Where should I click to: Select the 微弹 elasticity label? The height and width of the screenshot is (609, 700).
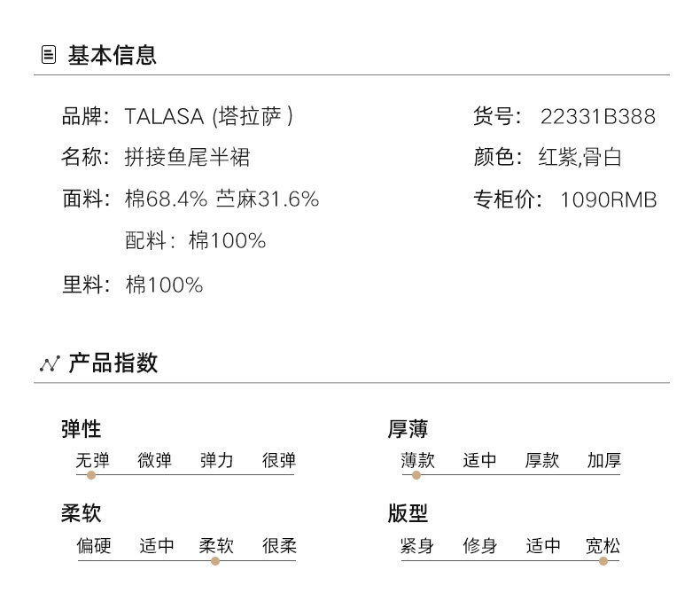(154, 460)
